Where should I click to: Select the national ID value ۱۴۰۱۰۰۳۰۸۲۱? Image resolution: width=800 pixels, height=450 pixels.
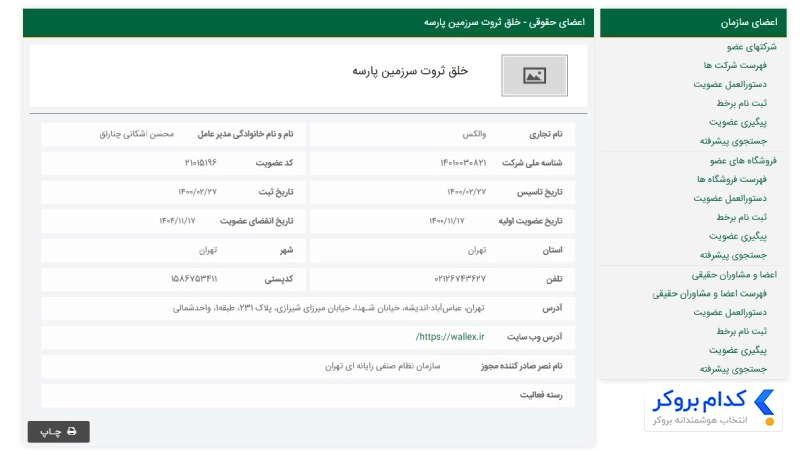[x=463, y=163]
